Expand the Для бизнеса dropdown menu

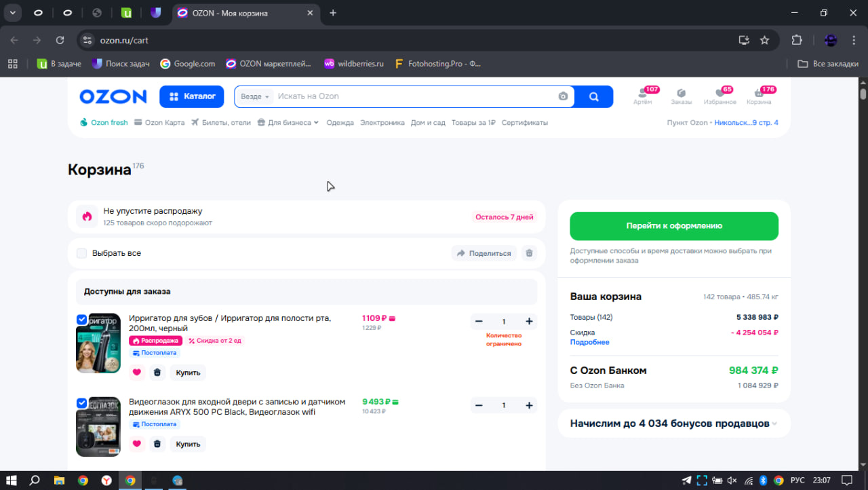[288, 123]
